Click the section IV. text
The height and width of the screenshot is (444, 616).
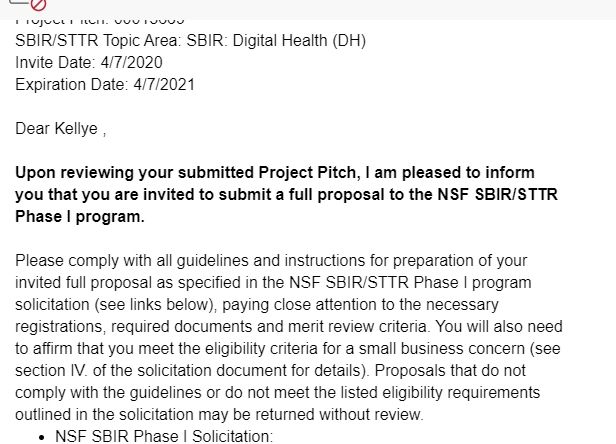pyautogui.click(x=51, y=371)
